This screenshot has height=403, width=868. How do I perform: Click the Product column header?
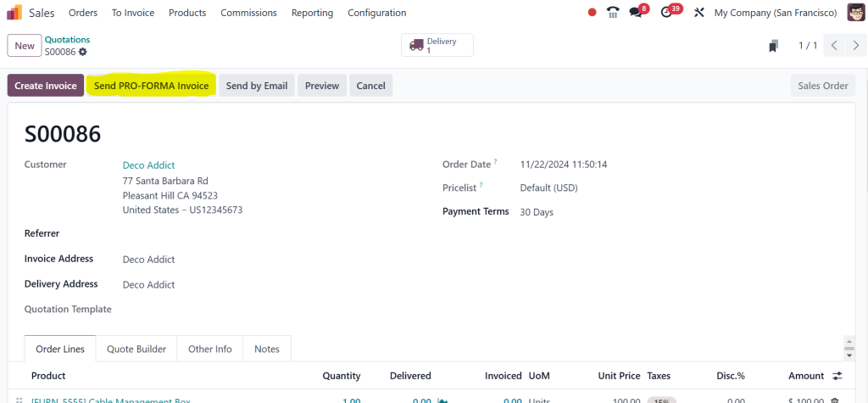48,376
